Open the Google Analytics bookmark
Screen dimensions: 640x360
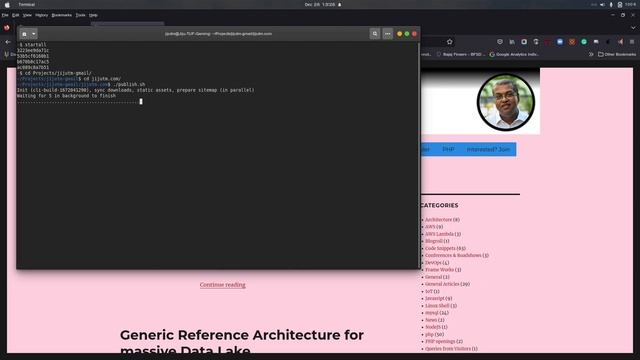(515, 54)
